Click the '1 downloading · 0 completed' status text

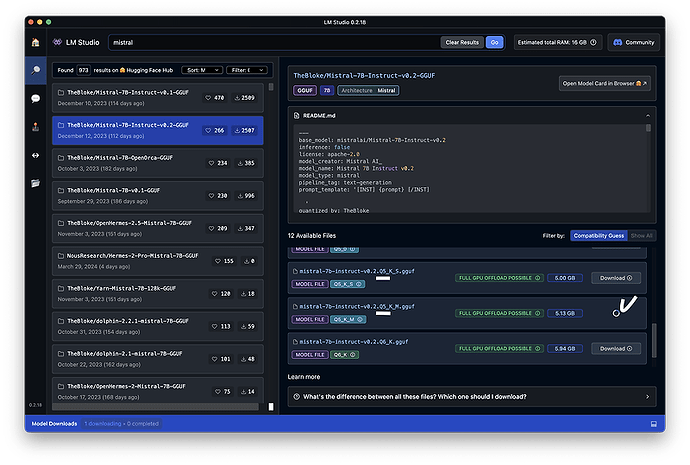tap(121, 424)
